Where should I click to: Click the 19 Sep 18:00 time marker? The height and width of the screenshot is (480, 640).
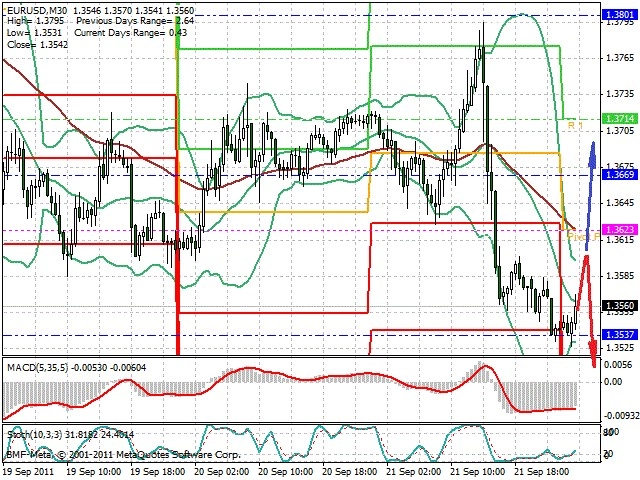click(158, 471)
